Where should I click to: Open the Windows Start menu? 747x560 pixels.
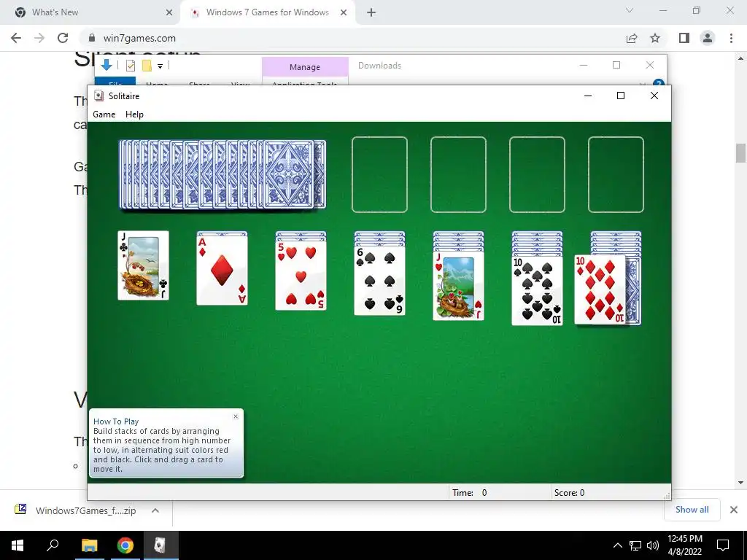coord(18,545)
